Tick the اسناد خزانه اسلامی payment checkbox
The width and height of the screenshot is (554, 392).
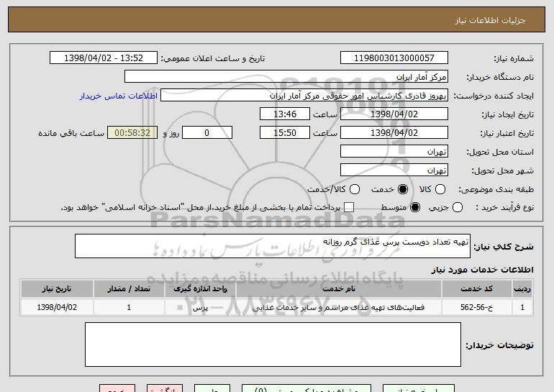click(349, 208)
